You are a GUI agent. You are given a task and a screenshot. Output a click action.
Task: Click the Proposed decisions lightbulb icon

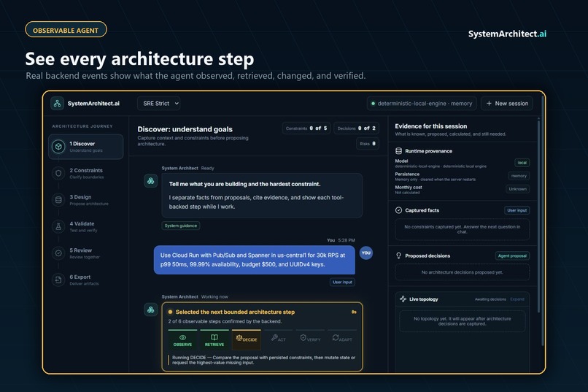coord(398,255)
